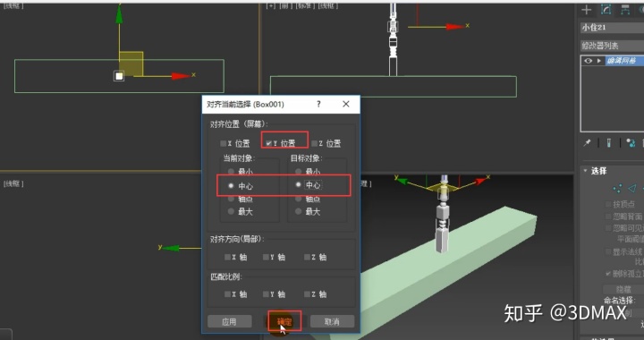Click the 确定 button in align dialog
The image size is (644, 340).
tap(284, 321)
